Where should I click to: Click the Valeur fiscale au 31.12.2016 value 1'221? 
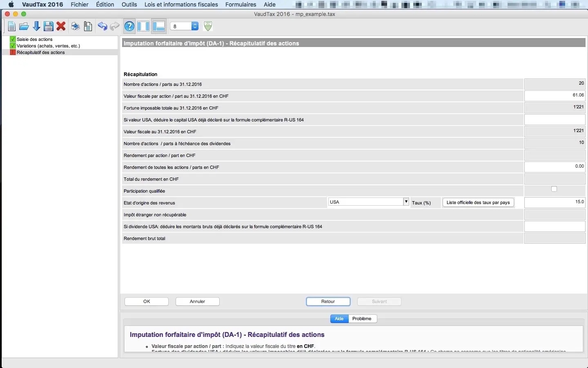(x=555, y=131)
